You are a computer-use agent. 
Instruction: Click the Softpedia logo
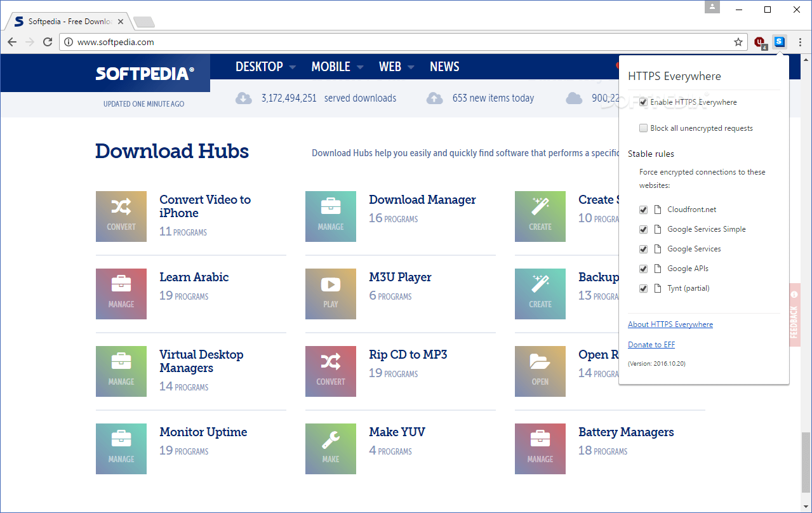145,74
